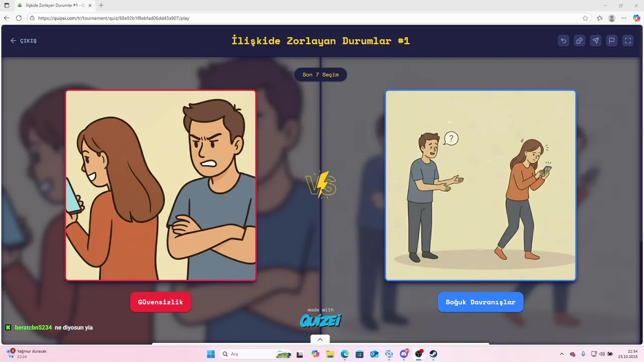This screenshot has height=362, width=644.
Task: Open Task View from the taskbar
Action: click(300, 354)
